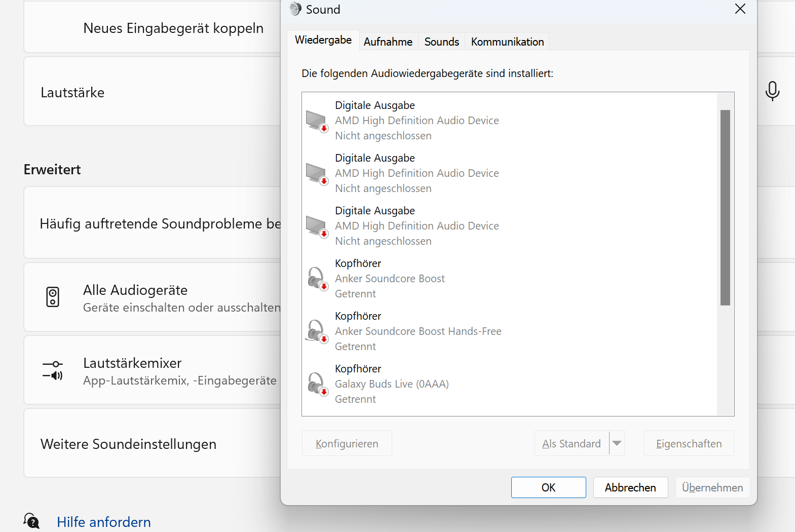Click the Lautstärkemixer slider icon
The height and width of the screenshot is (532, 795).
click(x=53, y=370)
